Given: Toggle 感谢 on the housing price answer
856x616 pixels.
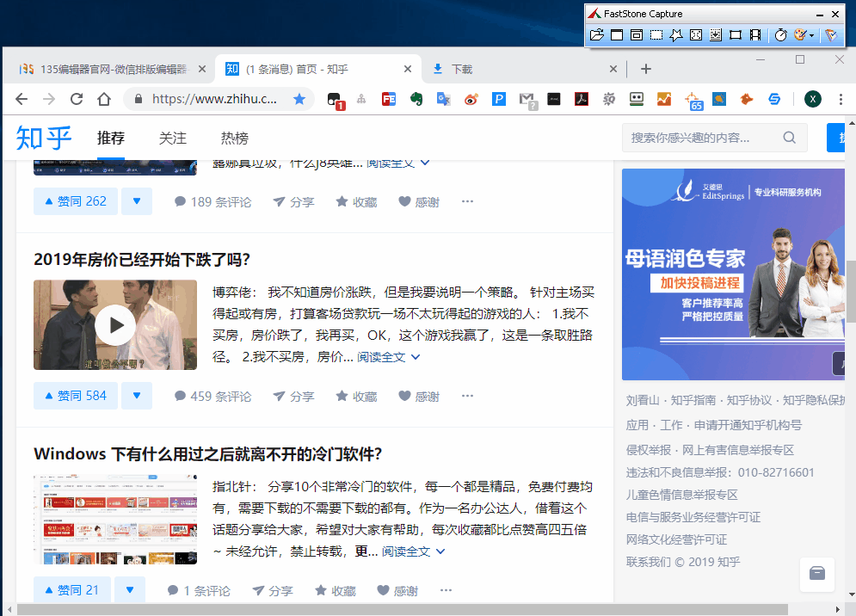Looking at the screenshot, I should 419,397.
